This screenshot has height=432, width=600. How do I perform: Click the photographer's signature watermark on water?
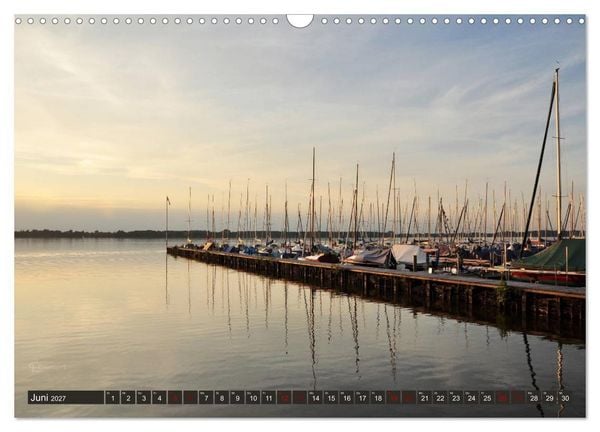[x=45, y=367]
